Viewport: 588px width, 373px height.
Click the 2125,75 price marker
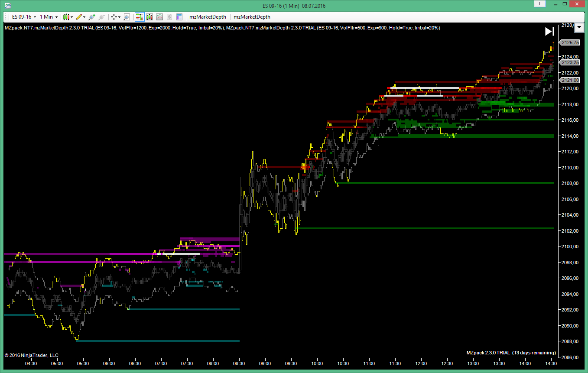click(570, 42)
